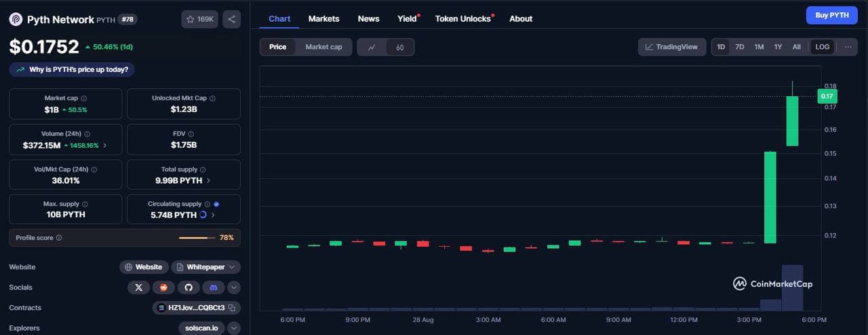Switch chart to candlestick view
This screenshot has width=868, height=335.
[400, 47]
